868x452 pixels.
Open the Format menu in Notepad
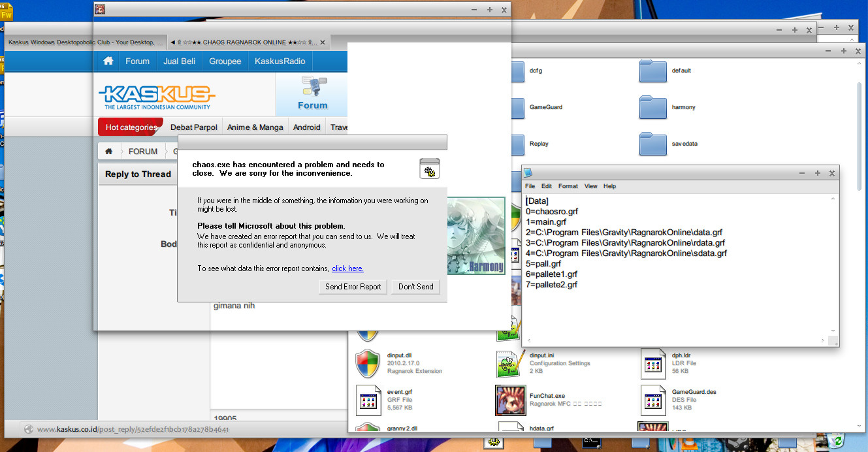pos(568,186)
